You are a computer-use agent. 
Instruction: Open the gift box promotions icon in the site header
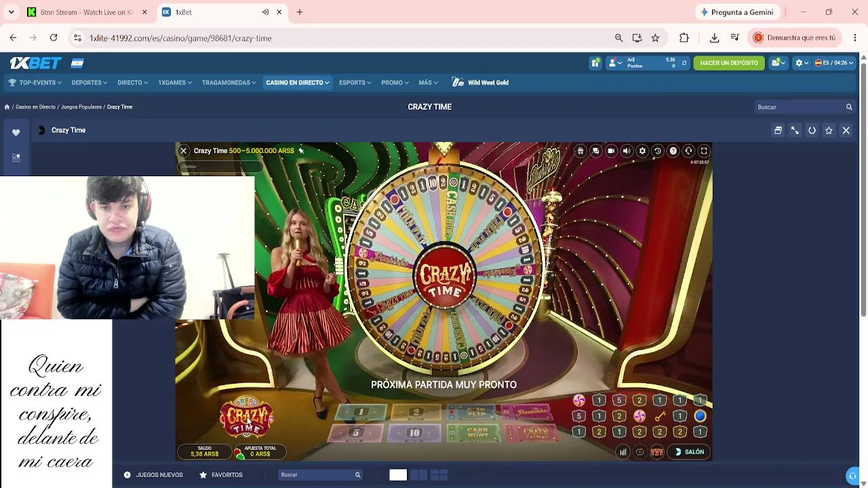595,63
